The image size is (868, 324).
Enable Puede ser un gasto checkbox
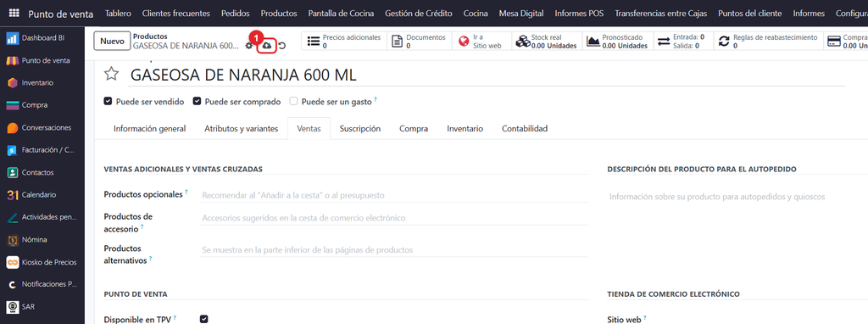(294, 101)
